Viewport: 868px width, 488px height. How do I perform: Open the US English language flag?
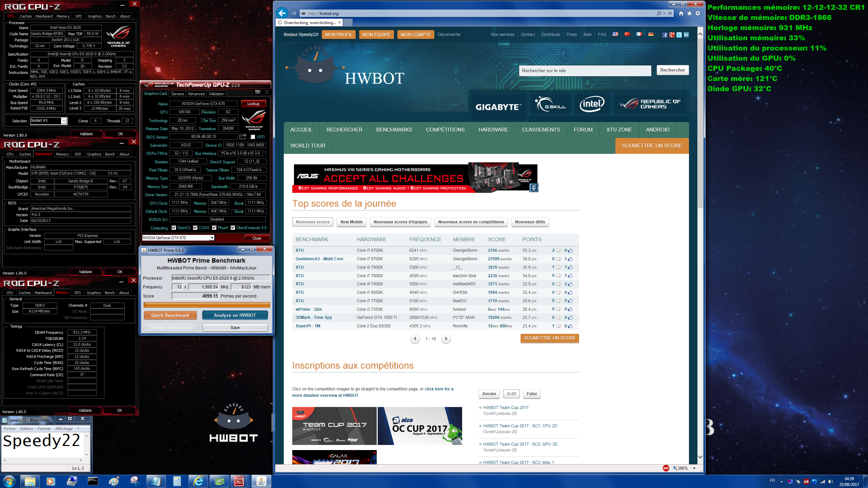[x=615, y=34]
